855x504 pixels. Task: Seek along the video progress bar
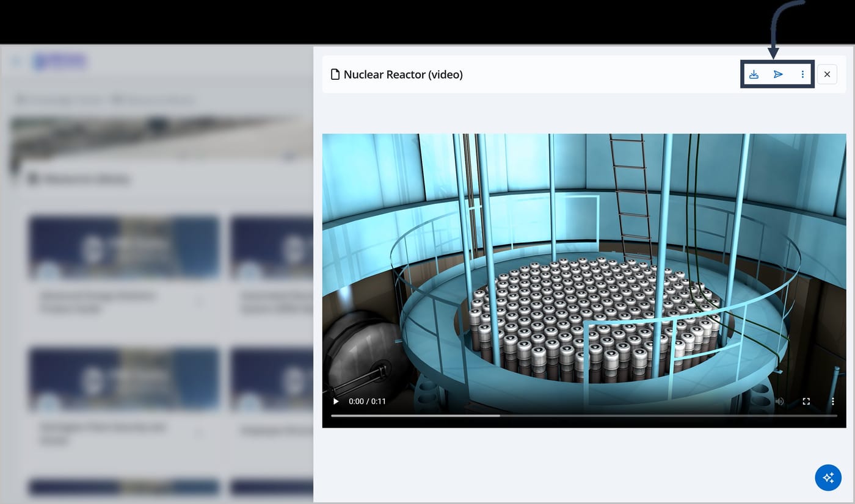[x=584, y=416]
